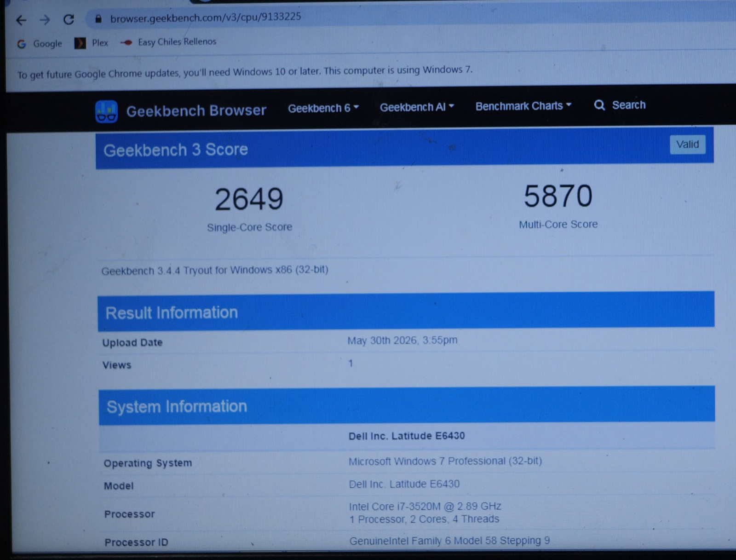
Task: Click the browser back arrow
Action: (21, 20)
